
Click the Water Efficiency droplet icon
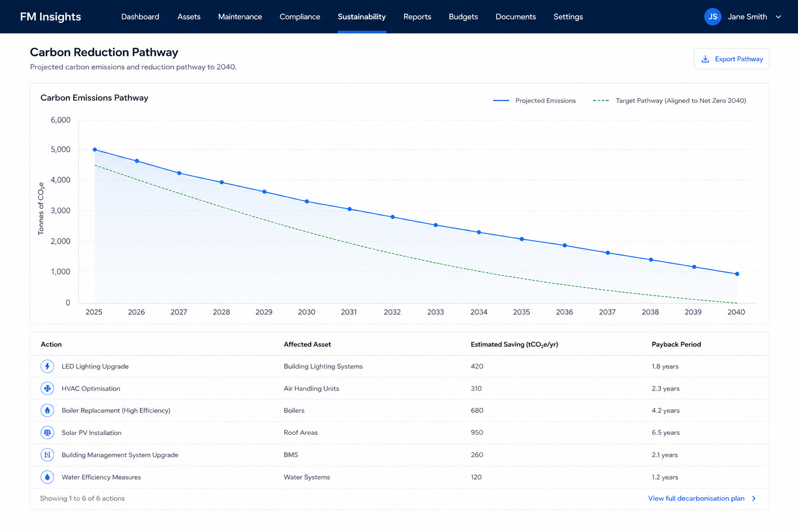coord(47,477)
